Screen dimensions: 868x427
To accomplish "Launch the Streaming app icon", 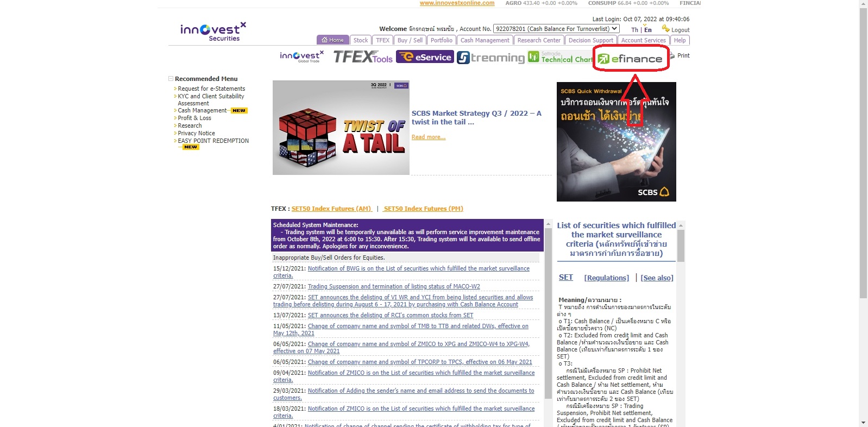I will tap(490, 57).
